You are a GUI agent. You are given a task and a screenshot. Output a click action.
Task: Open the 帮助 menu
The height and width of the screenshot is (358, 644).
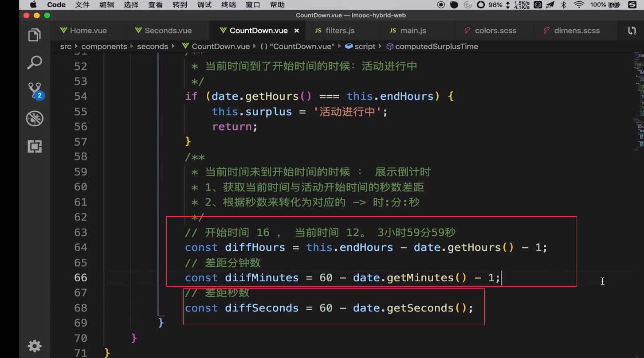tap(277, 5)
